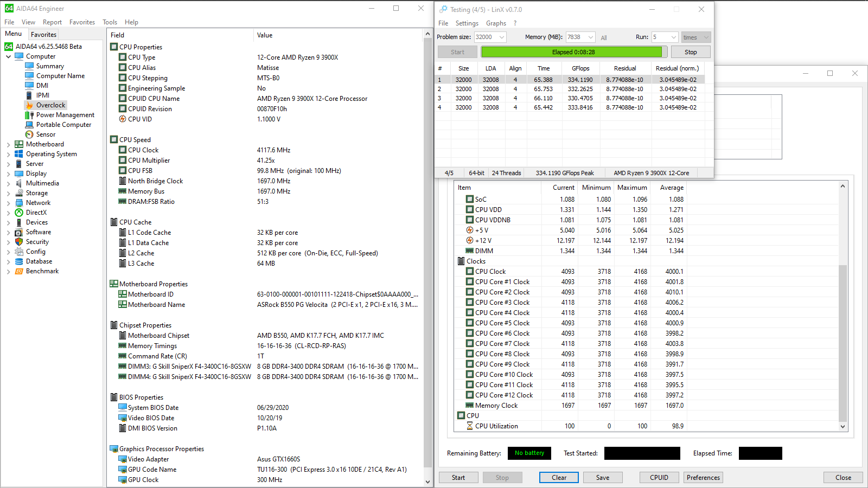This screenshot has height=488, width=868.
Task: Open the AIDA64 Report menu
Action: (52, 22)
